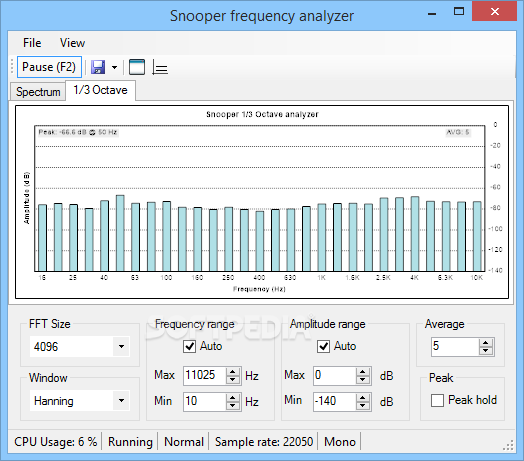Image resolution: width=524 pixels, height=461 pixels.
Task: Enable the Peak hold checkbox
Action: pos(437,400)
